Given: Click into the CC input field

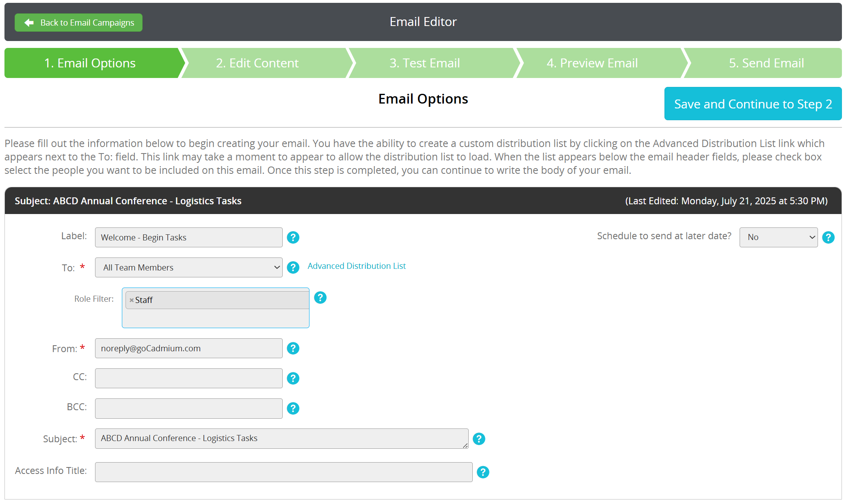Looking at the screenshot, I should (x=188, y=379).
